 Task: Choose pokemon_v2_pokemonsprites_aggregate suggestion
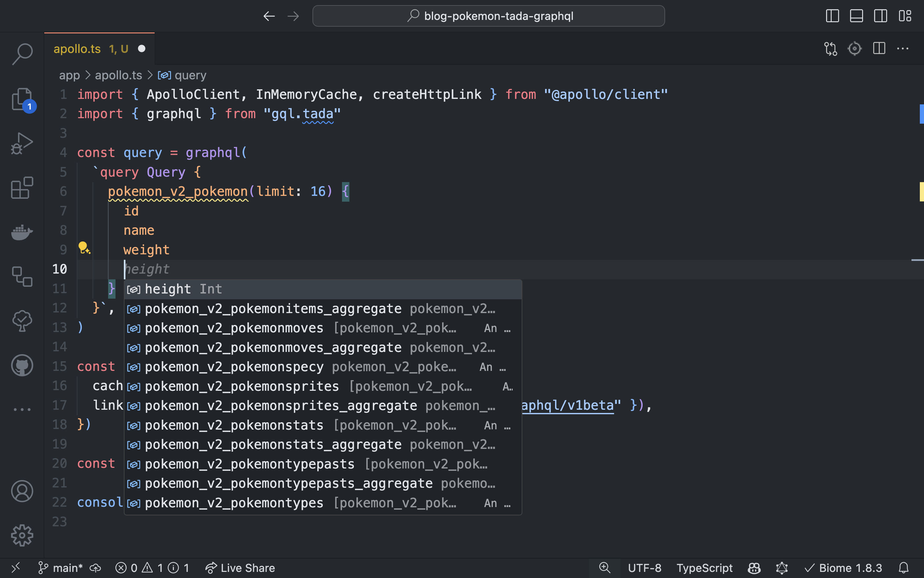pos(323,406)
